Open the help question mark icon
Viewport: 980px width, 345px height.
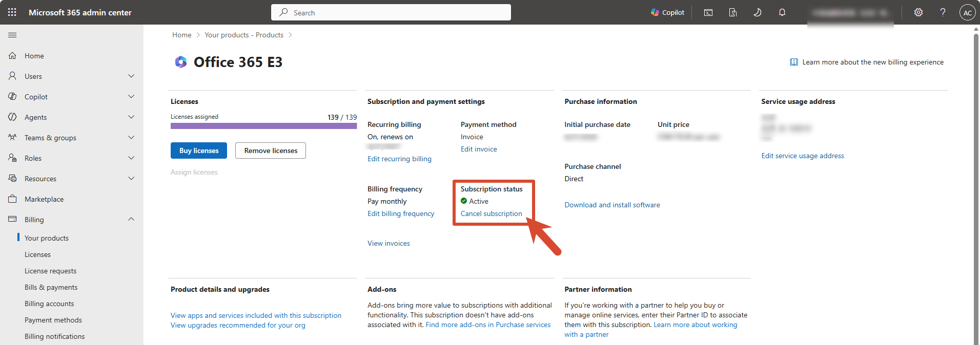pyautogui.click(x=943, y=12)
